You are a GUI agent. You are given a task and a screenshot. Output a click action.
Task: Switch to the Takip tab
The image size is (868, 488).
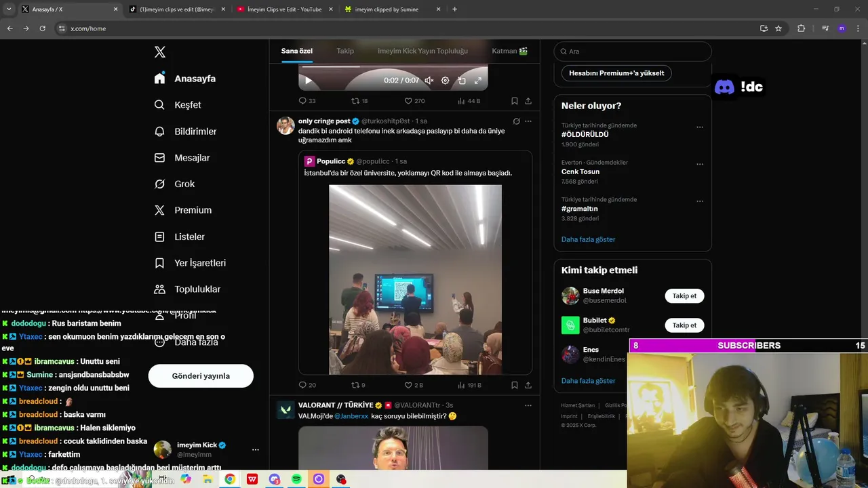point(345,51)
